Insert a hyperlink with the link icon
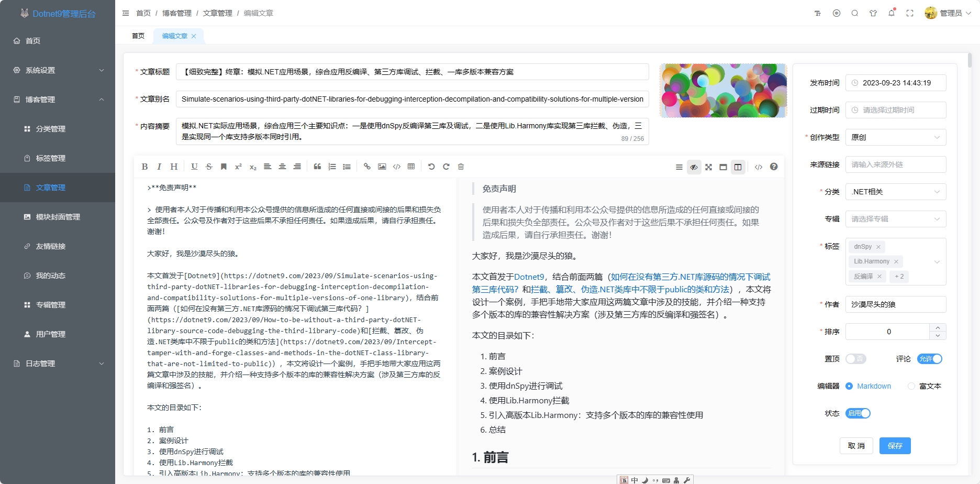The image size is (980, 484). 367,167
